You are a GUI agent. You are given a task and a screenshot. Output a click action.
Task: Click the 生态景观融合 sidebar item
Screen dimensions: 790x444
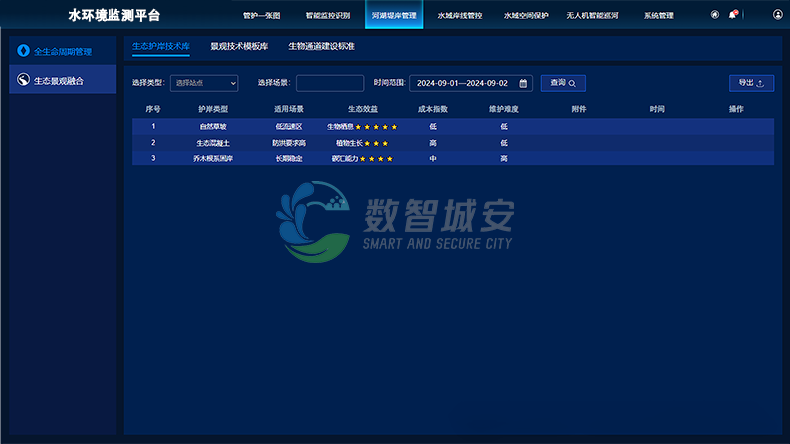(62, 80)
